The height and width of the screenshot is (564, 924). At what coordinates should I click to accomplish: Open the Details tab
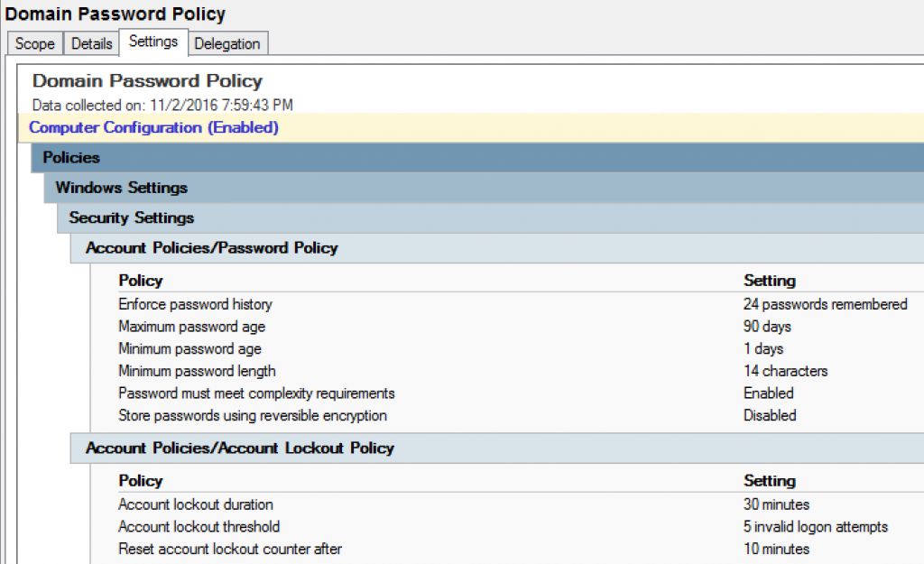[90, 42]
